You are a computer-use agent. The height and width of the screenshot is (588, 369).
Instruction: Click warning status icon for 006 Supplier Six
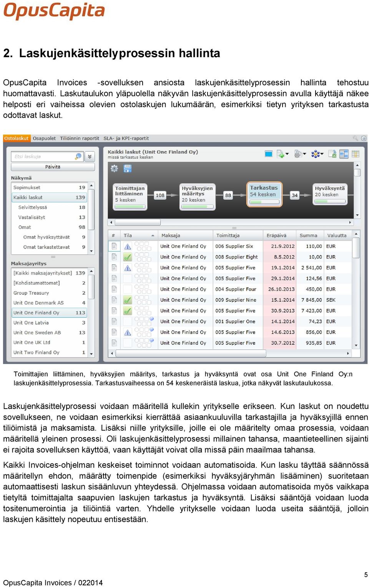point(128,247)
